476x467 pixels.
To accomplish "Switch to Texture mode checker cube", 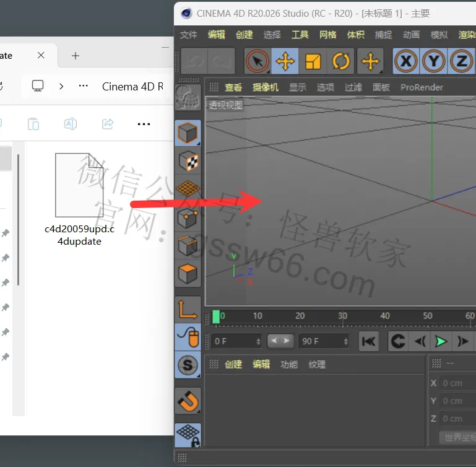I will point(188,161).
